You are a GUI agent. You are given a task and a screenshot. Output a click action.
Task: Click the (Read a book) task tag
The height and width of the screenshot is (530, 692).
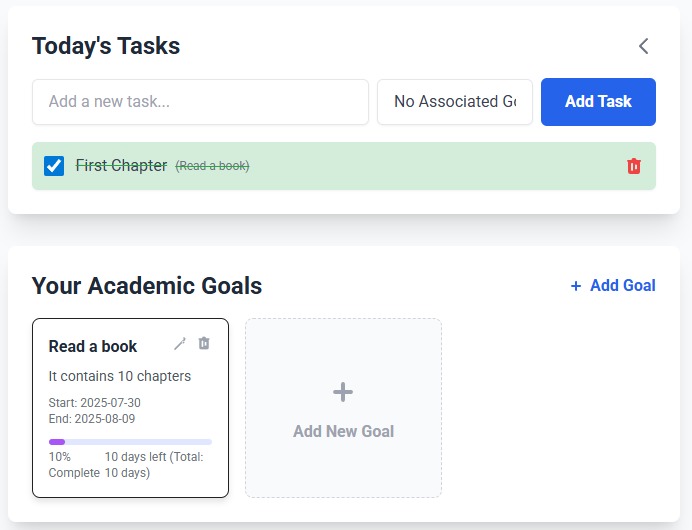[212, 166]
